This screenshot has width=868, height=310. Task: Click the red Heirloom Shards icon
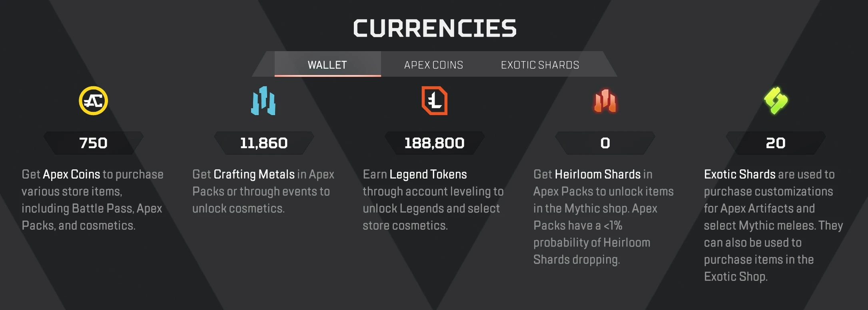click(x=605, y=101)
